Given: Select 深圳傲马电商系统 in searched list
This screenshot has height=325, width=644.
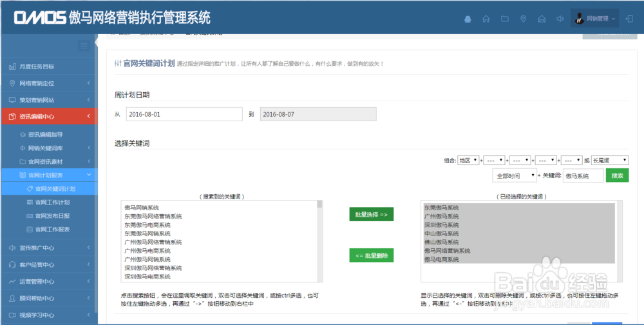Looking at the screenshot, I should tap(147, 277).
